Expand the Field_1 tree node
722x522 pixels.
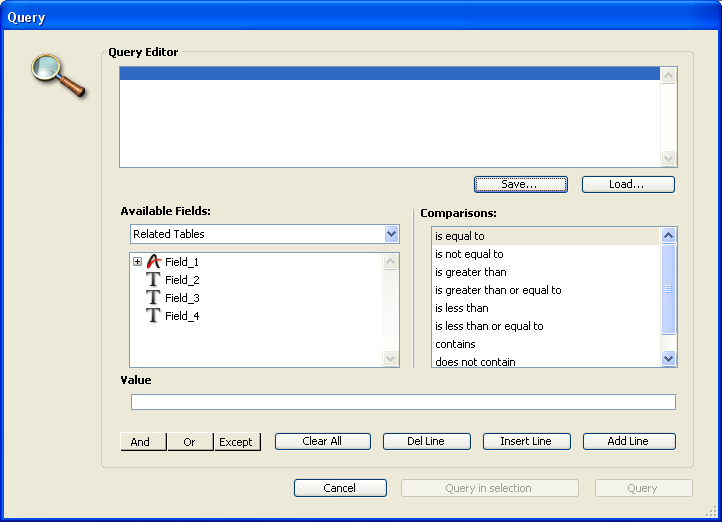(x=136, y=262)
